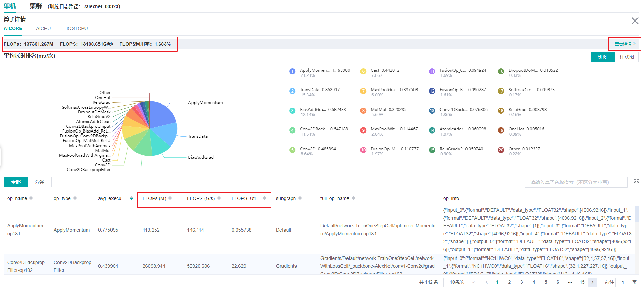Viewport: 644px width, 292px height.
Task: Open the HOSTCPU tab
Action: (76, 28)
